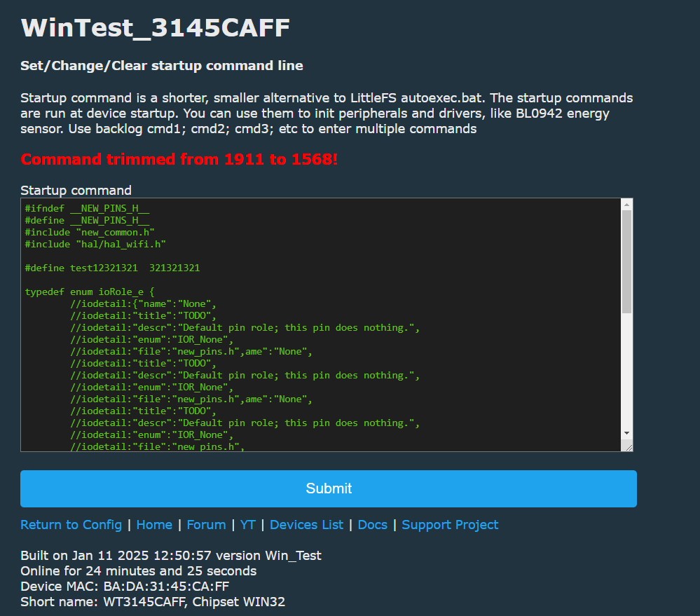Click the textarea scroll down arrow
Screen dimensions: 700x616
(x=626, y=433)
